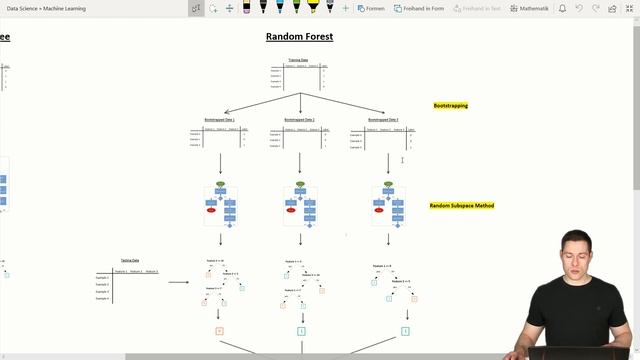Image resolution: width=640 pixels, height=360 pixels.
Task: Select the object/text selection tool
Action: pyautogui.click(x=196, y=8)
